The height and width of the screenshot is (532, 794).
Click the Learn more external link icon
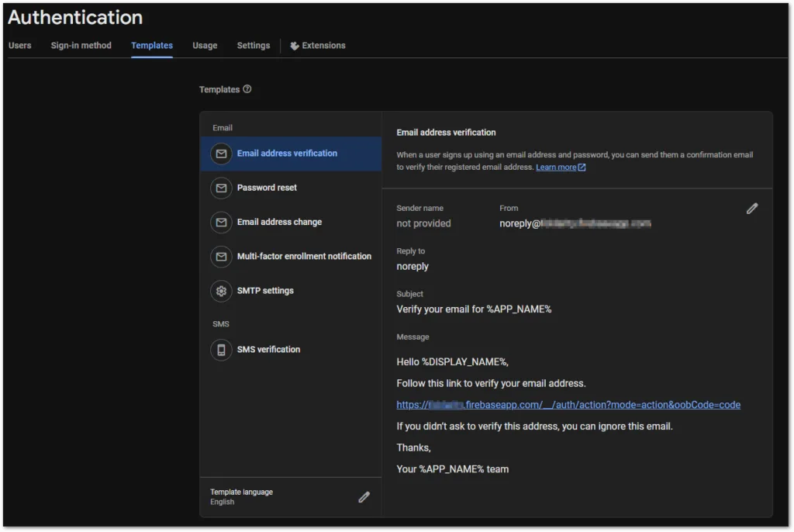pos(582,168)
